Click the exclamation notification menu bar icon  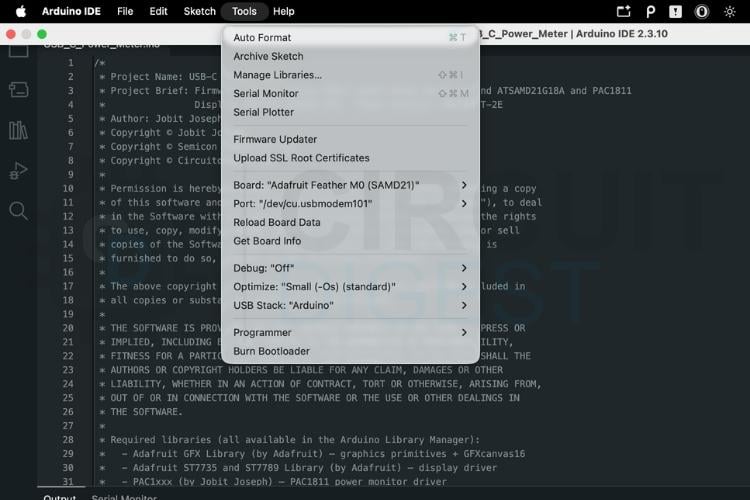[x=675, y=11]
